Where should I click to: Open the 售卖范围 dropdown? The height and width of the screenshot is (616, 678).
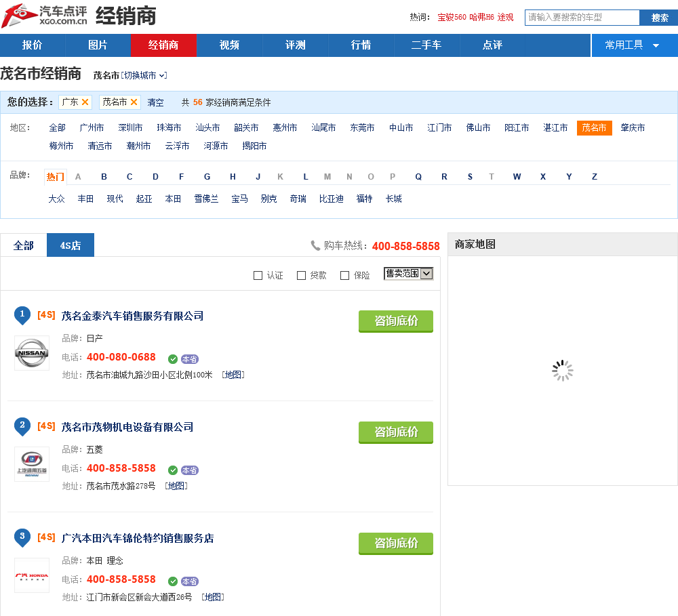(x=409, y=274)
